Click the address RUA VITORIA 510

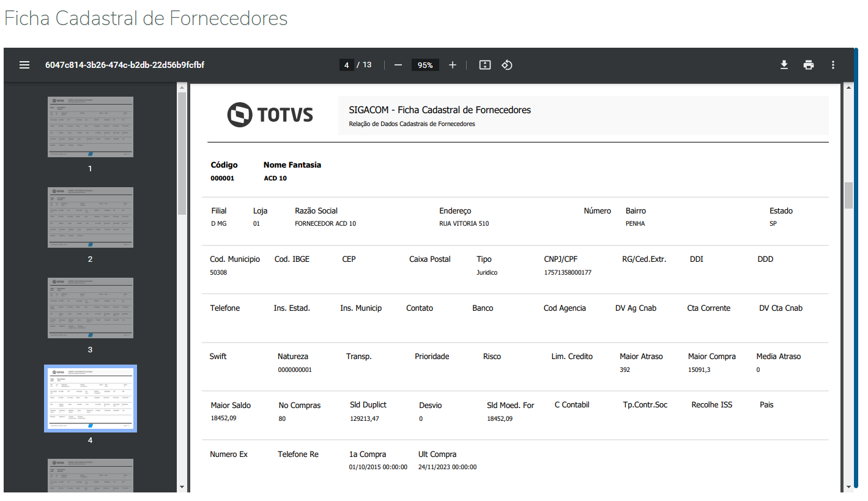pyautogui.click(x=464, y=224)
